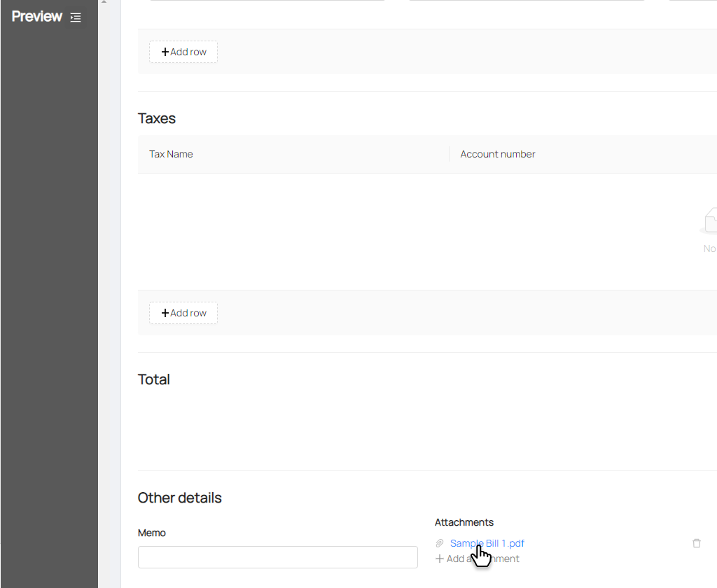Click the Attachments label
The image size is (717, 588).
pyautogui.click(x=464, y=522)
